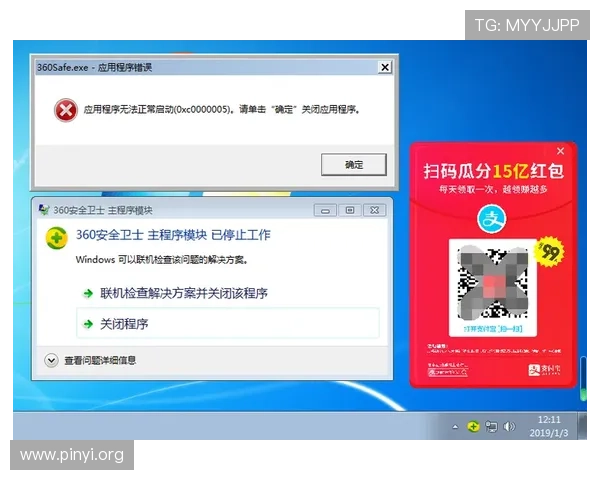
Task: Choose 关闭程序 option
Action: click(228, 324)
